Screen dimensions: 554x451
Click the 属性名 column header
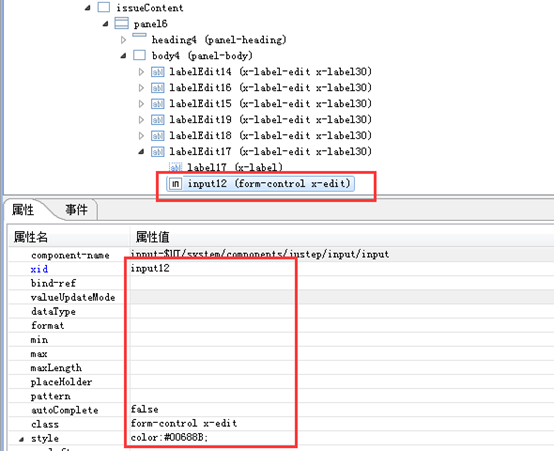[x=31, y=237]
